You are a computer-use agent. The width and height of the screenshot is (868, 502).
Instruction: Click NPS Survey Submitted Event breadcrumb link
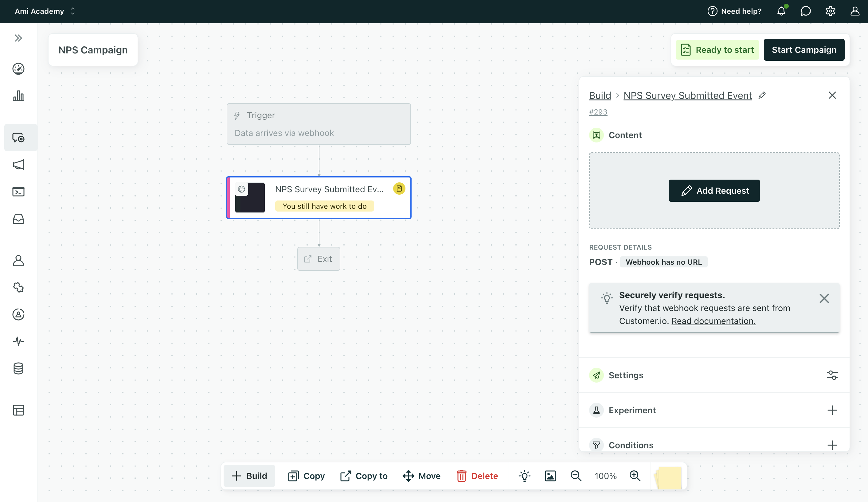tap(687, 95)
